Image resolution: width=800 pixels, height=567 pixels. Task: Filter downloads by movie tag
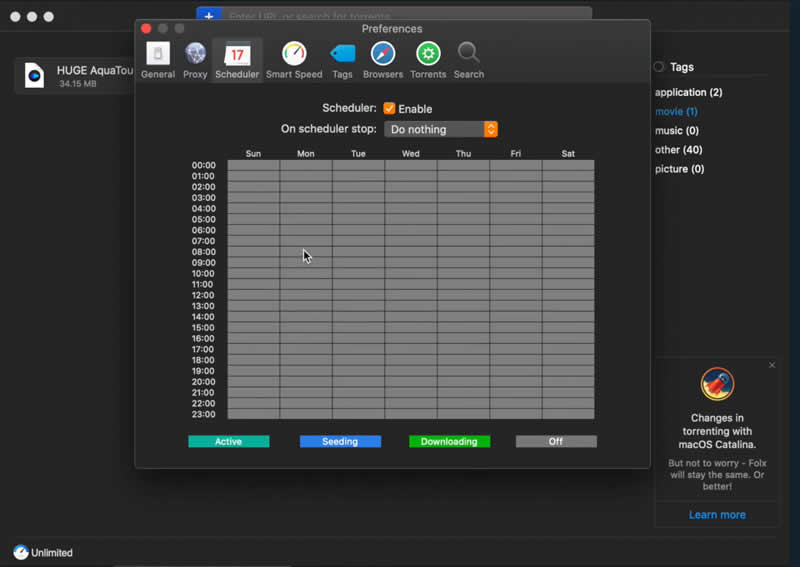676,111
